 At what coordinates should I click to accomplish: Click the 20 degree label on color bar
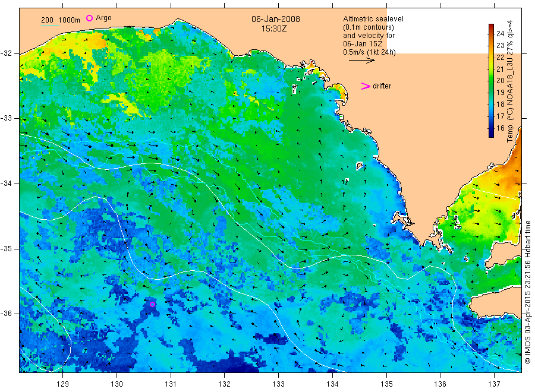click(x=500, y=80)
